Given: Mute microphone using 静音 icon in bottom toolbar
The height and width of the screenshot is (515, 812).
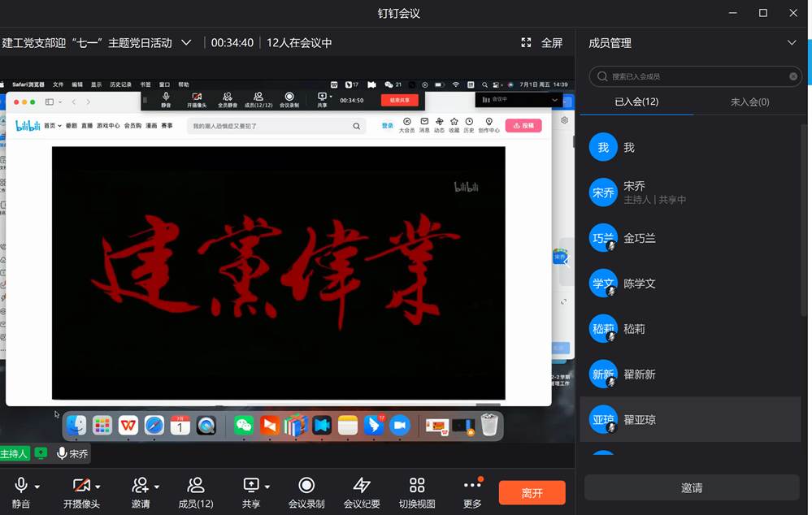Looking at the screenshot, I should pos(20,486).
